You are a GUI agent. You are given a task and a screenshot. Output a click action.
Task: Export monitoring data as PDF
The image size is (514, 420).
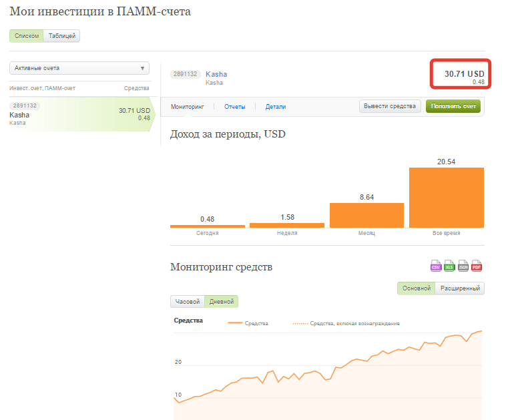point(477,266)
